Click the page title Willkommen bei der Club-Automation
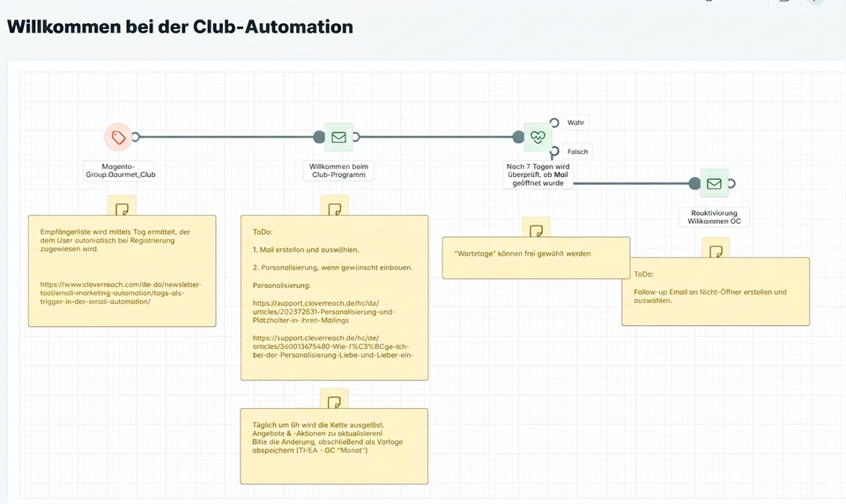 point(180,26)
